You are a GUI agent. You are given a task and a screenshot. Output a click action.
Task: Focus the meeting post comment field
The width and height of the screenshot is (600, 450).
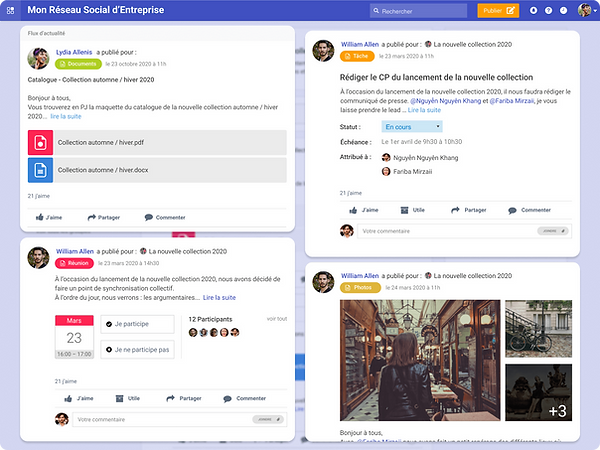[180, 419]
